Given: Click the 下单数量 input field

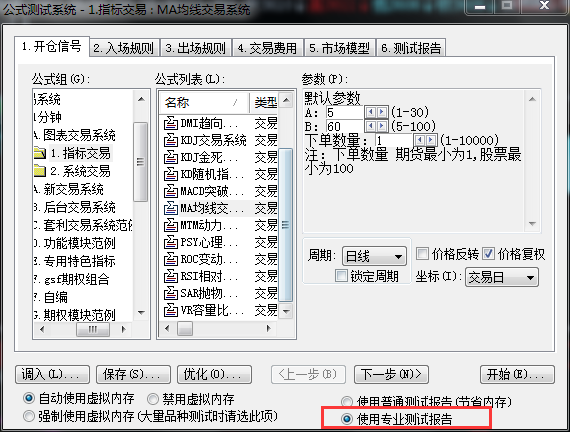Looking at the screenshot, I should (394, 140).
